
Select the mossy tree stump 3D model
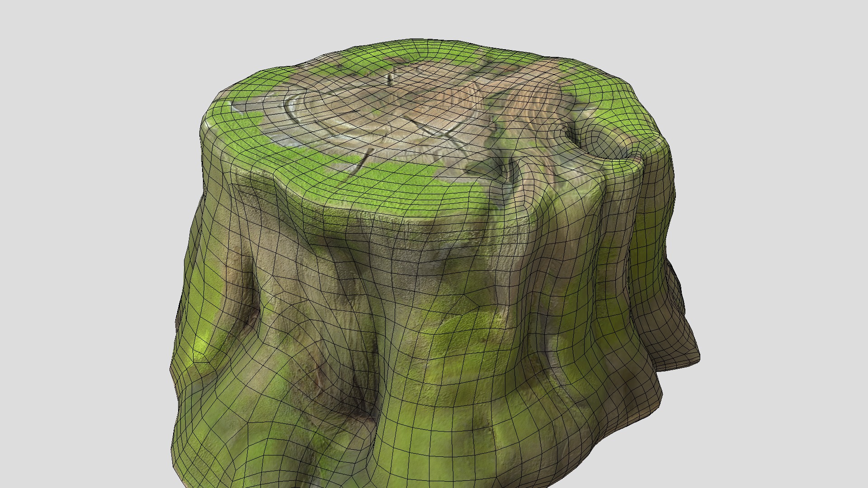[434, 263]
